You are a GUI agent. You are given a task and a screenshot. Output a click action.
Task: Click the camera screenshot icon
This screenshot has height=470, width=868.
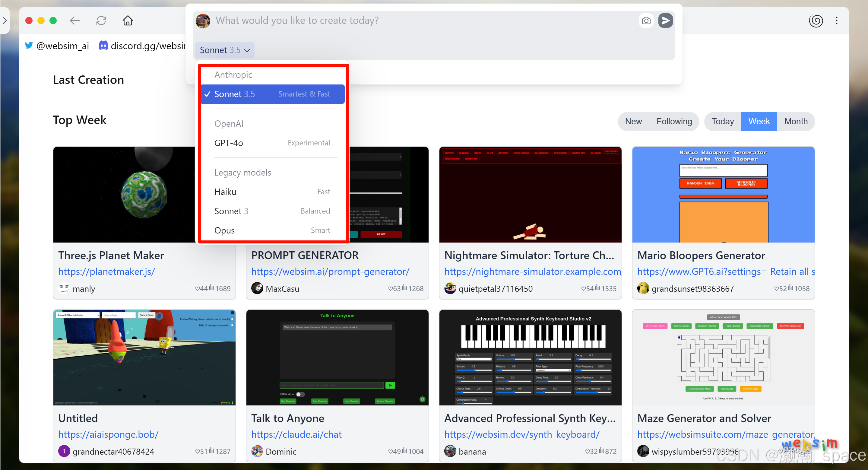click(x=646, y=21)
